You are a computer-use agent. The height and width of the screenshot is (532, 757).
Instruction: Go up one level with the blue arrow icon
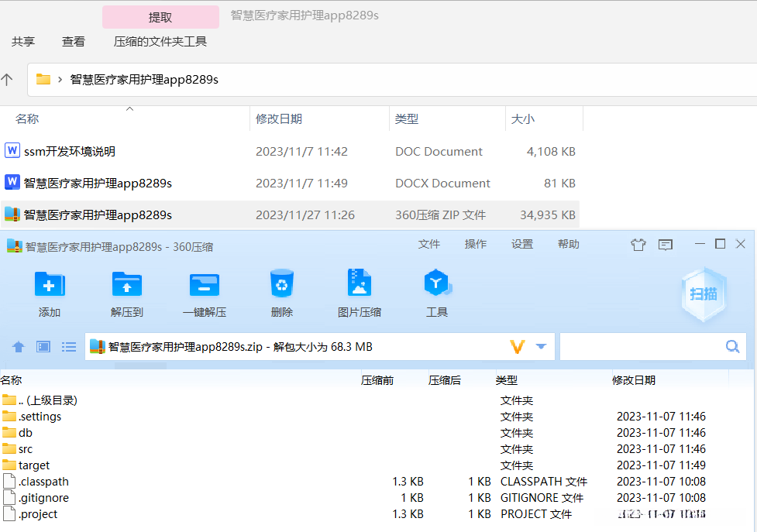(19, 346)
